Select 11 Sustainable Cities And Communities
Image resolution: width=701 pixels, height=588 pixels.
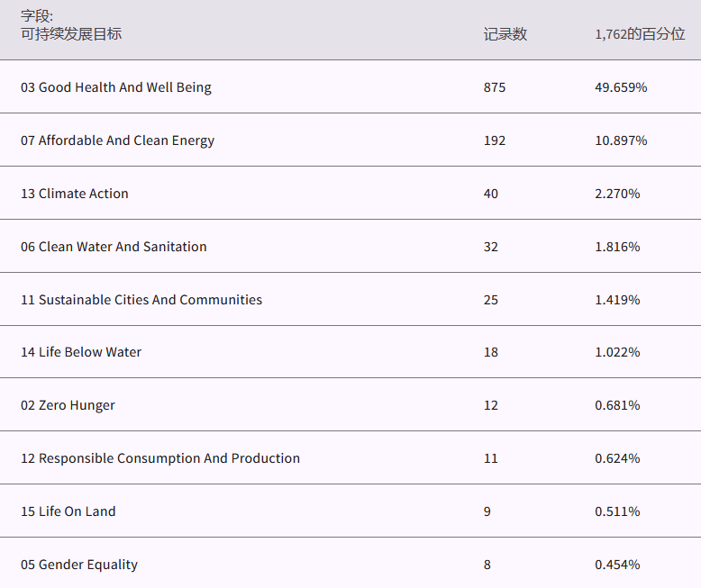tap(141, 300)
